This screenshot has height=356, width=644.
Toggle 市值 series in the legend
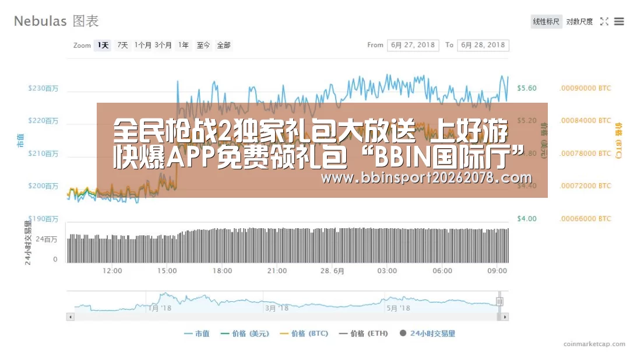point(197,333)
